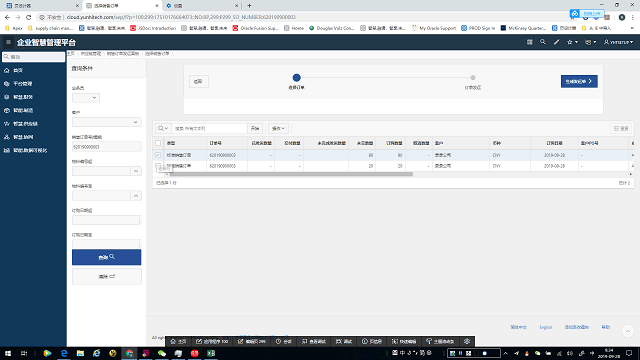Screen dimensions: 640x360
Task: Click the magnifier search icon in header
Action: click(x=542, y=42)
